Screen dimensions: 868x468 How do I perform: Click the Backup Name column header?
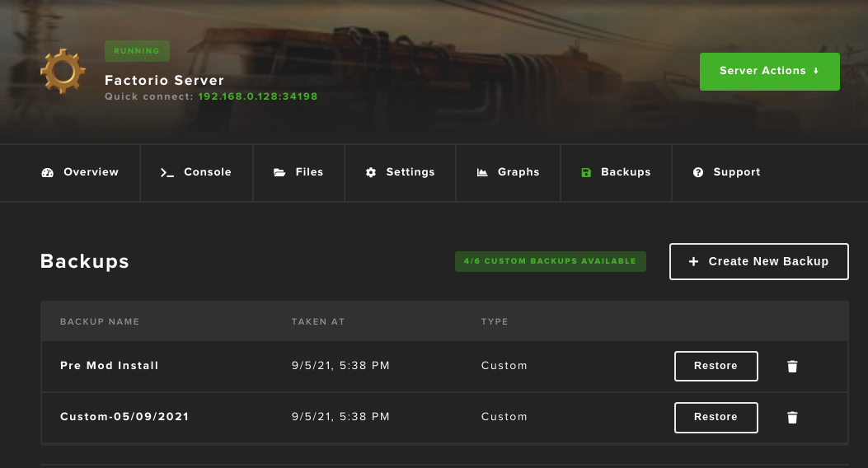100,321
